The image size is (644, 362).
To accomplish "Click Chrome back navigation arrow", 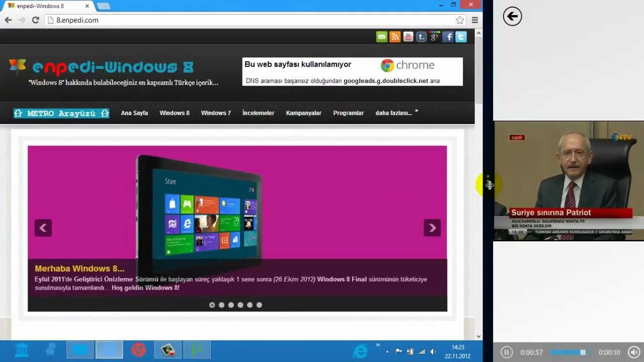I will click(x=8, y=20).
